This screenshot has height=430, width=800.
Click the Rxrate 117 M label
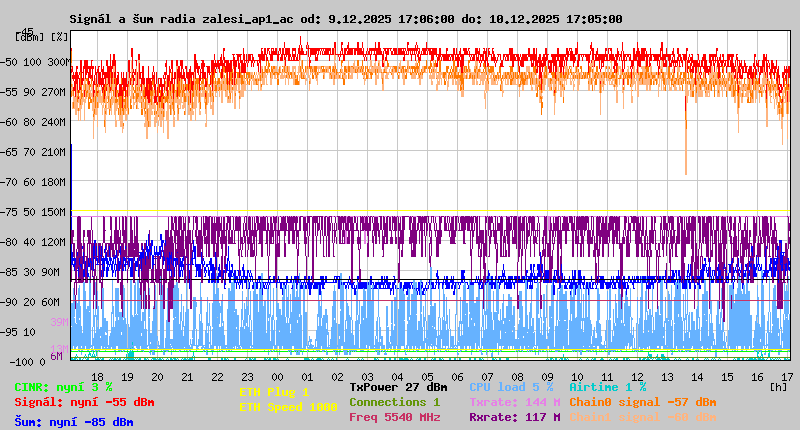[514, 417]
